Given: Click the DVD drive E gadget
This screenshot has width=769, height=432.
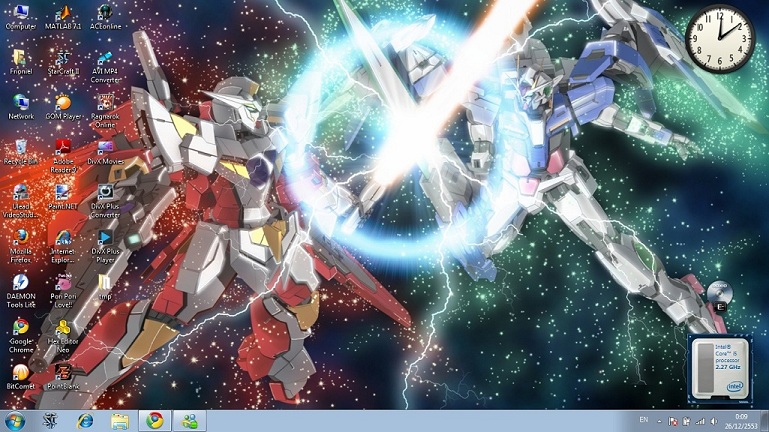Looking at the screenshot, I should (720, 296).
